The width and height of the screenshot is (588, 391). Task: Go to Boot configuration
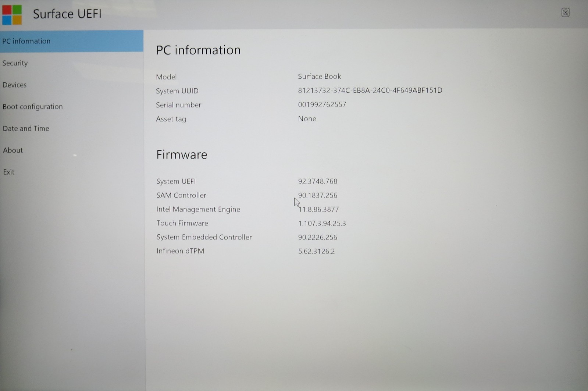click(x=72, y=107)
